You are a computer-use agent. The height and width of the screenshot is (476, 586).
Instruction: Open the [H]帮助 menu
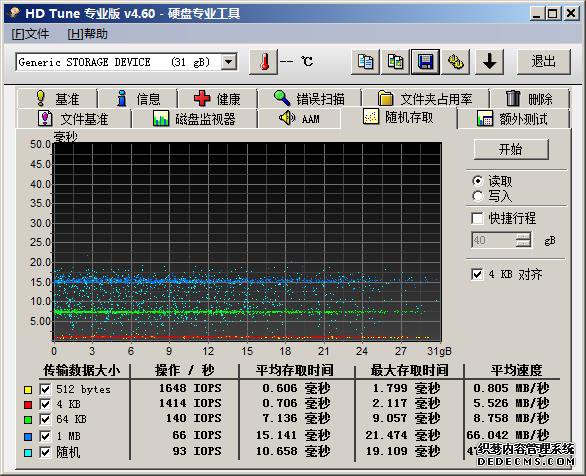[87, 34]
